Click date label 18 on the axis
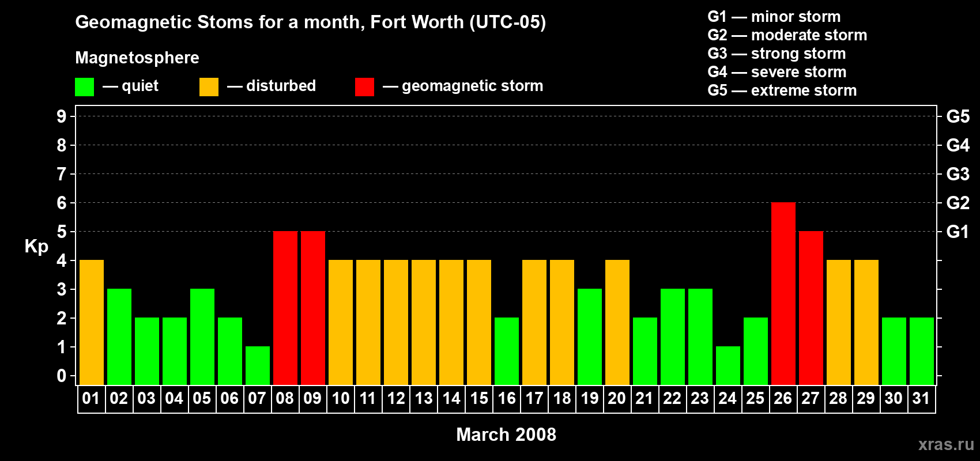The image size is (980, 461). [562, 399]
